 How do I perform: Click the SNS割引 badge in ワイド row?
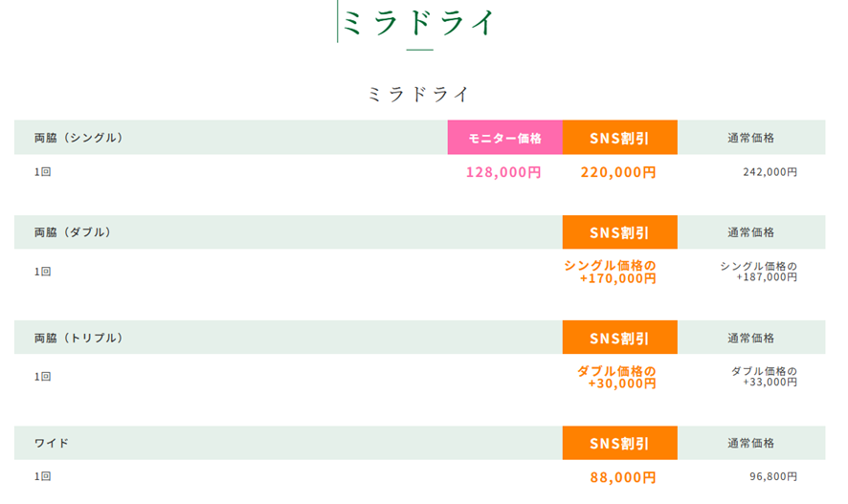pos(619,443)
